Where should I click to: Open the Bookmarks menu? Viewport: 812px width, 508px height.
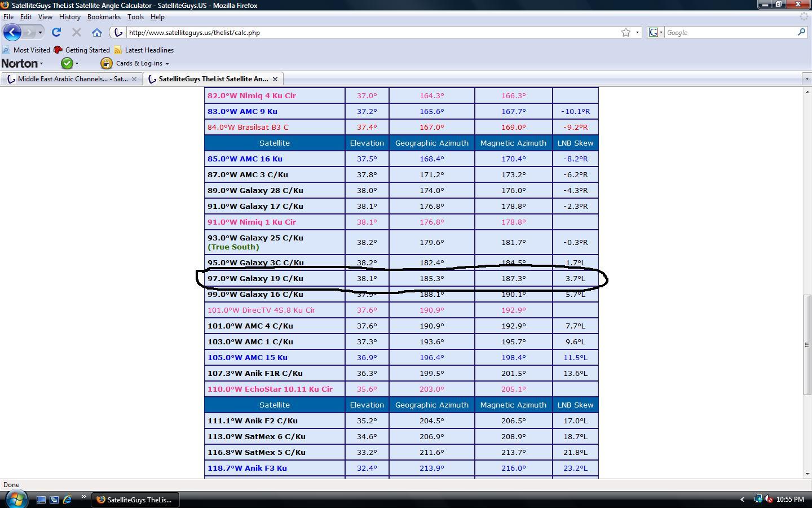click(104, 17)
